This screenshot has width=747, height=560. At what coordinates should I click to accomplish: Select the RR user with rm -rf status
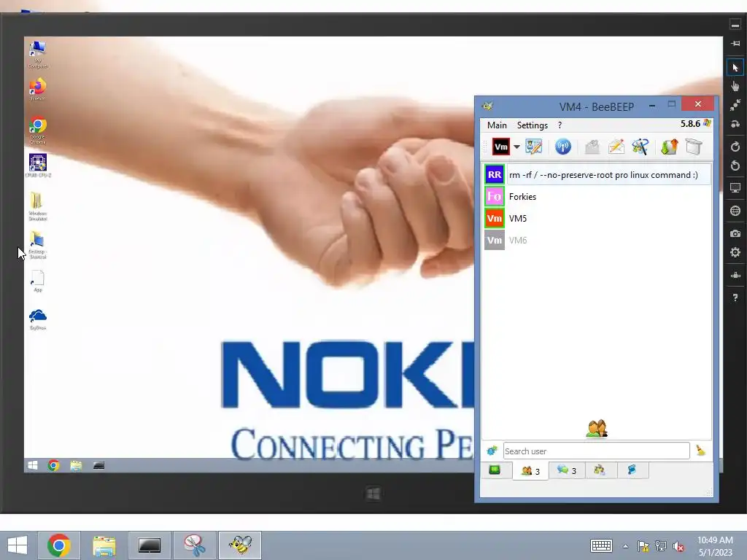click(597, 175)
